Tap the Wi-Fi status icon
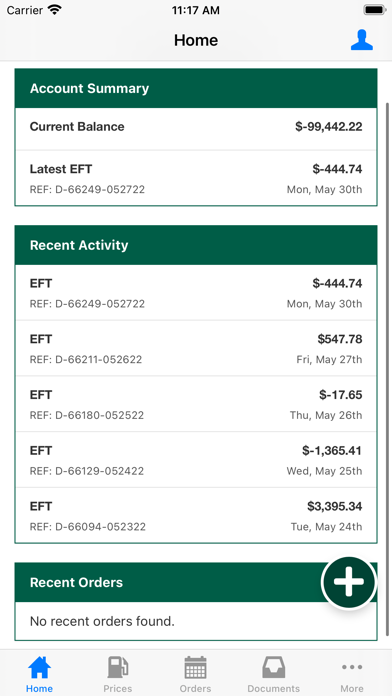Screen dimensions: 392x696 coord(55,10)
